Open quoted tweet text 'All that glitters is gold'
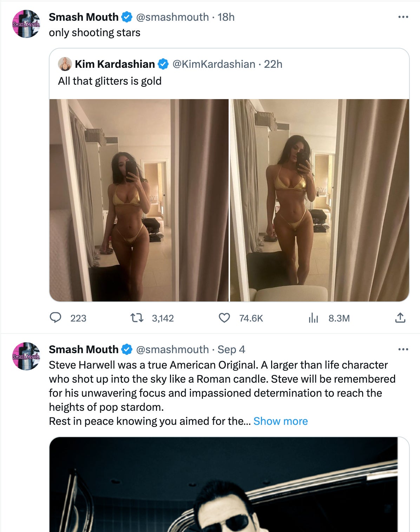420x532 pixels. point(110,81)
